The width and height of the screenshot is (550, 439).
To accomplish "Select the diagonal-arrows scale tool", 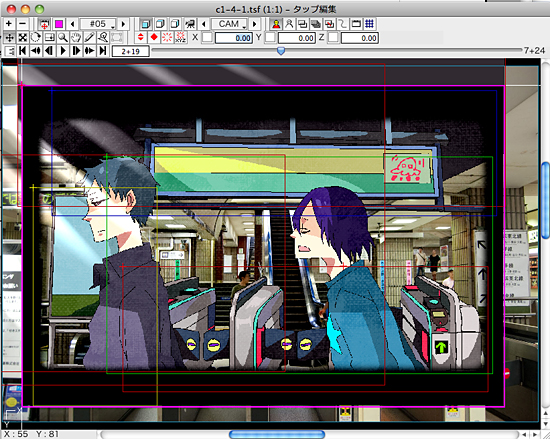I will tap(22, 38).
